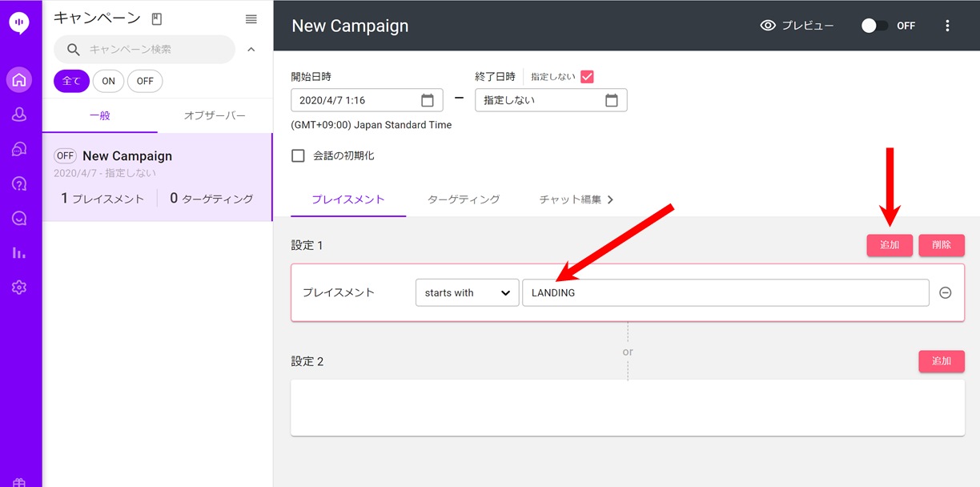Image resolution: width=980 pixels, height=487 pixels.
Task: Click the book icon next to キャンペーン
Action: pyautogui.click(x=157, y=19)
